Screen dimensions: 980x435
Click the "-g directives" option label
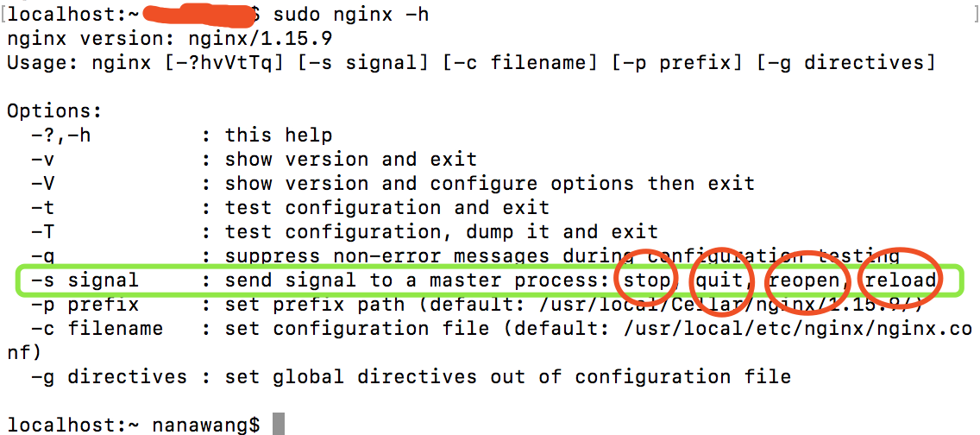click(x=109, y=377)
